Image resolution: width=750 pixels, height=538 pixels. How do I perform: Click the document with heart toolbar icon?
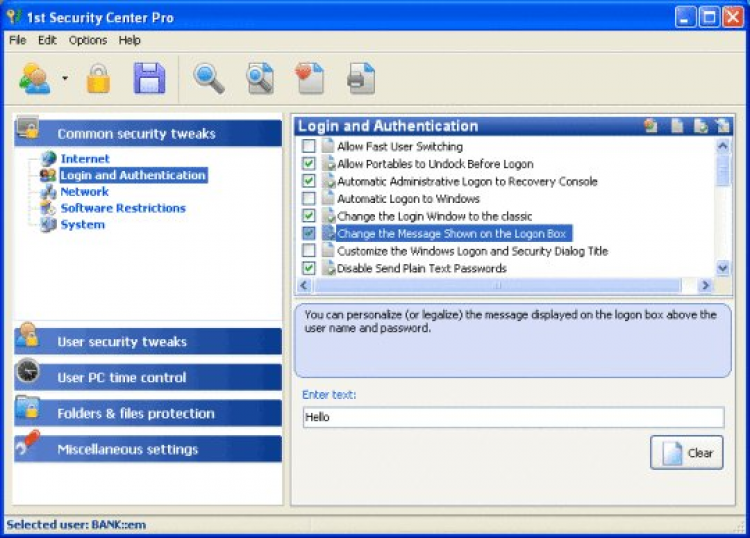tap(310, 78)
